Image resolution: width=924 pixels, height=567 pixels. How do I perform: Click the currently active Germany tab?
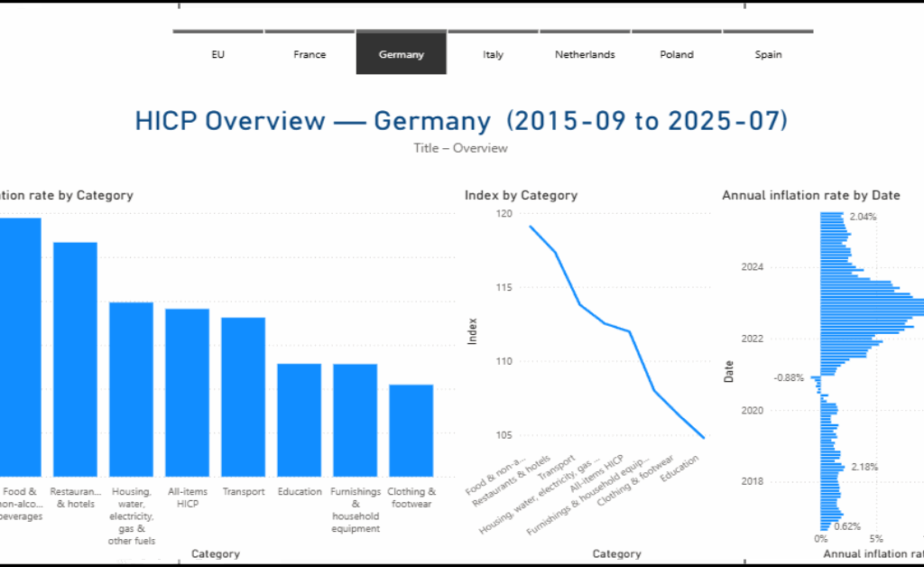[401, 52]
